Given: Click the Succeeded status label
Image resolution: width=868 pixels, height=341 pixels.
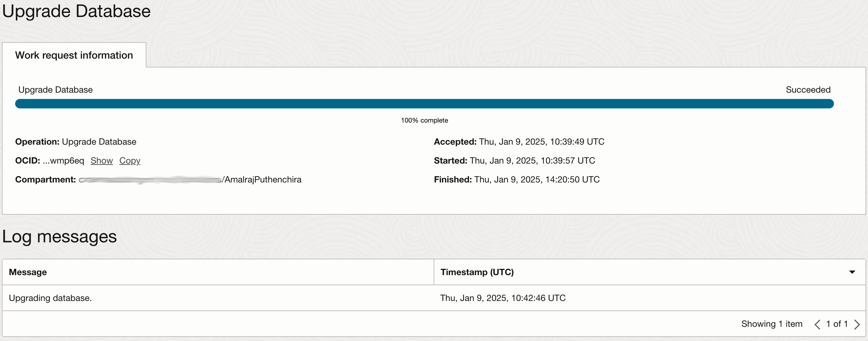Looking at the screenshot, I should (808, 90).
